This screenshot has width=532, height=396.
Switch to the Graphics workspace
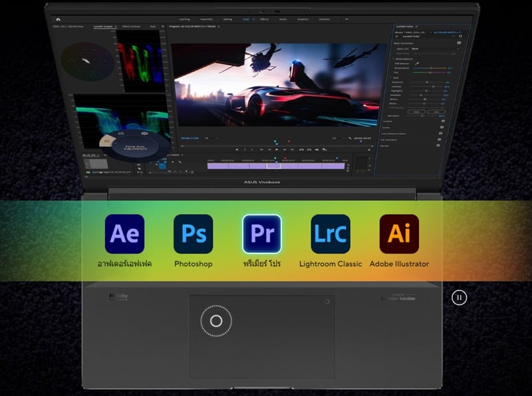tap(303, 19)
